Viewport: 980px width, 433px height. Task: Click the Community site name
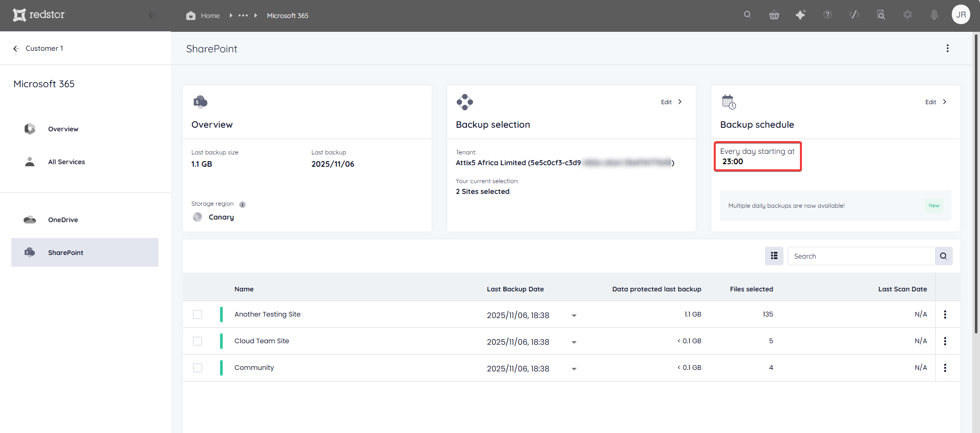pyautogui.click(x=254, y=367)
